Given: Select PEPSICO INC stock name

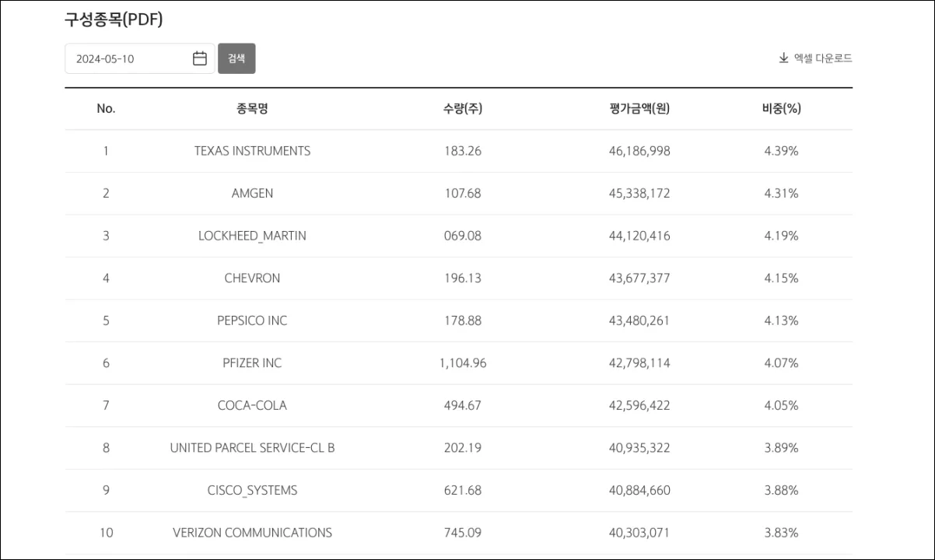Looking at the screenshot, I should (252, 320).
